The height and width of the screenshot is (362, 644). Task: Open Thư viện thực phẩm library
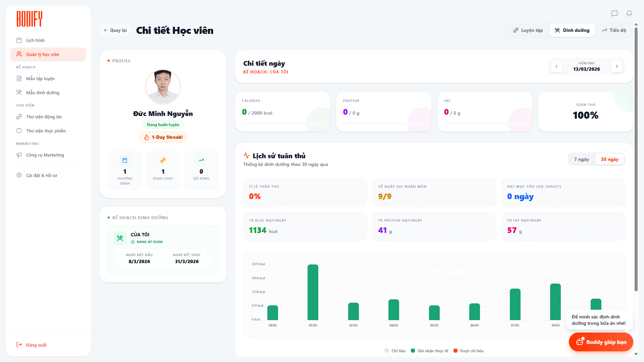tap(46, 131)
